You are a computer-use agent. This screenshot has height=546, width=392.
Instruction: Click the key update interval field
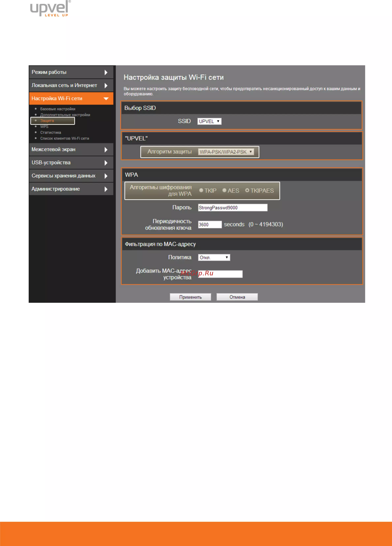coord(210,224)
